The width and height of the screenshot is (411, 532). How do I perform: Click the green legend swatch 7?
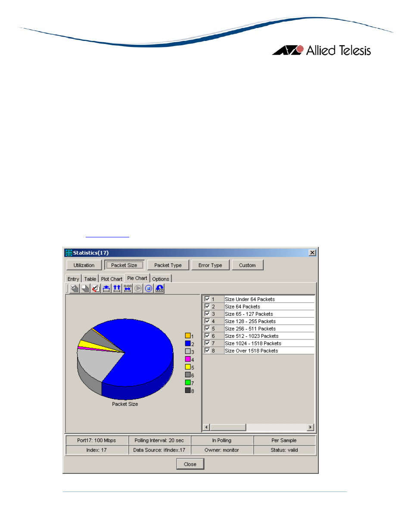pyautogui.click(x=188, y=382)
